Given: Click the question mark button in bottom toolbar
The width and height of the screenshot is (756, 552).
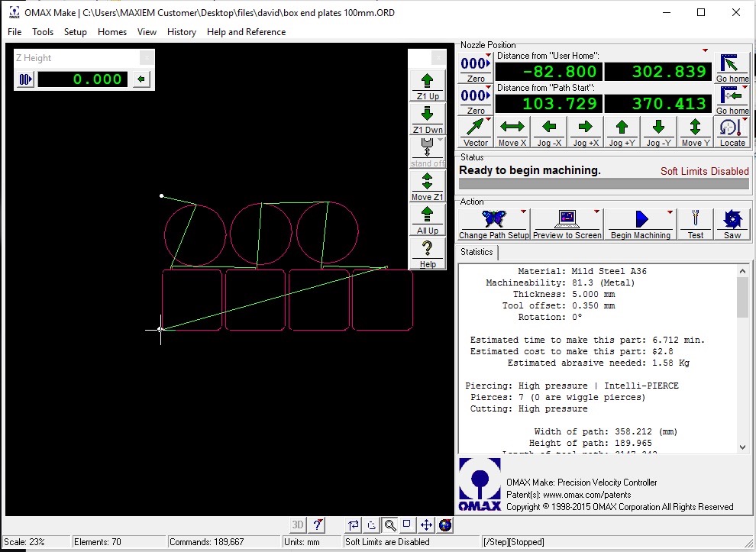Looking at the screenshot, I should pyautogui.click(x=317, y=525).
